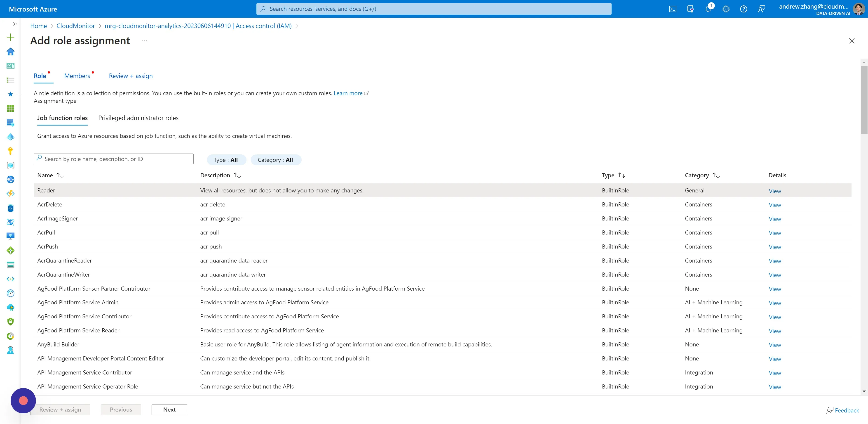The image size is (868, 424).
Task: Click the vertical scrollbar thumb
Action: click(864, 100)
